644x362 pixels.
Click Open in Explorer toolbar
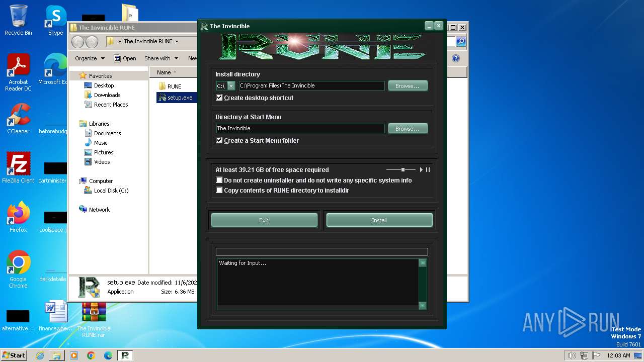[125, 58]
